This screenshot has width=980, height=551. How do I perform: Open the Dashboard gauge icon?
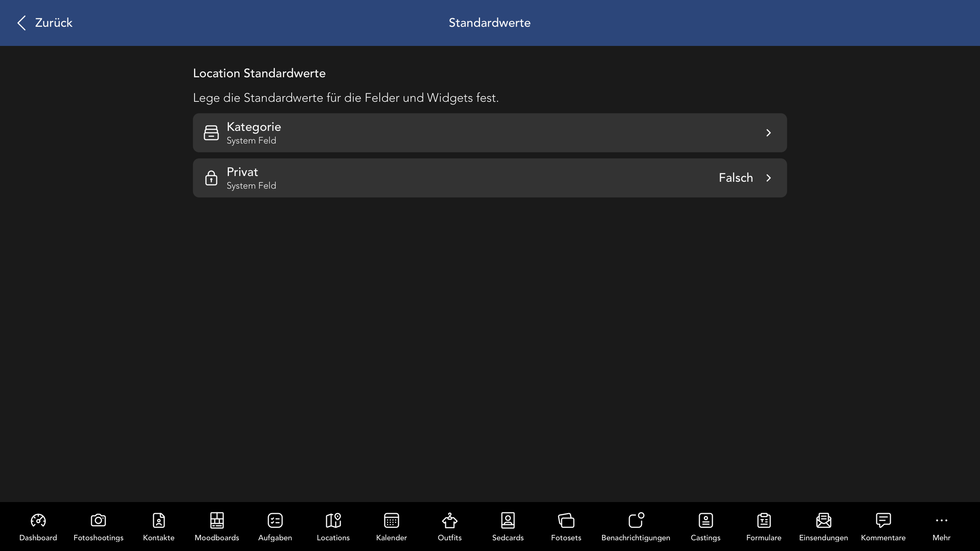point(38,520)
